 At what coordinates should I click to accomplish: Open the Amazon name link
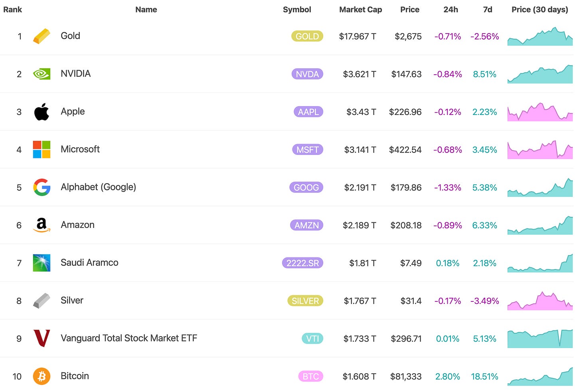(x=77, y=225)
